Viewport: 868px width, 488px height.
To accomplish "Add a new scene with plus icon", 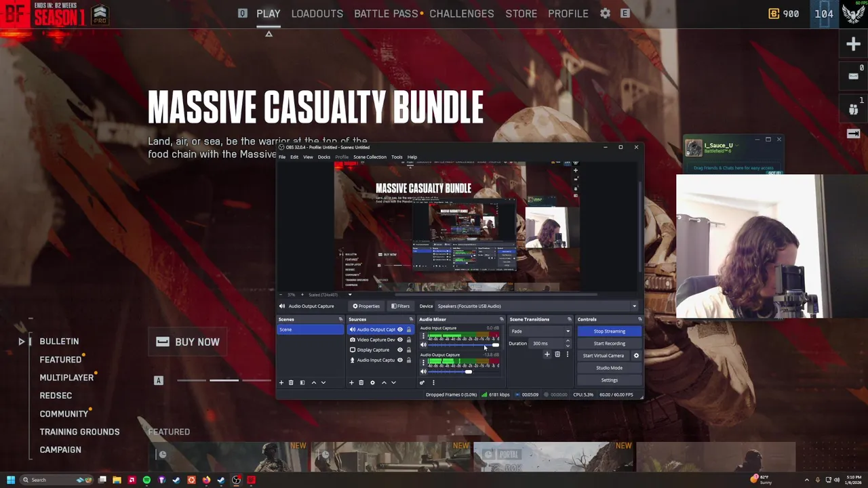I will coord(281,383).
